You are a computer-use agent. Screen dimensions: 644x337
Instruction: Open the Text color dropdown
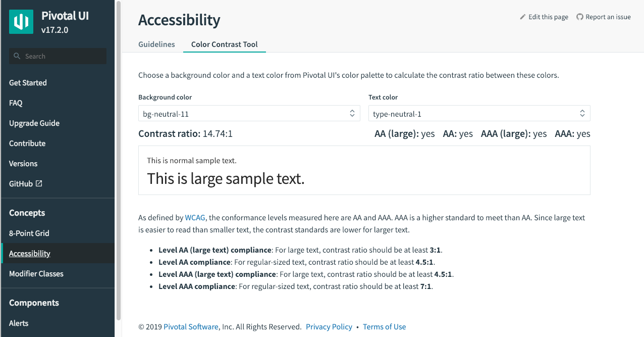click(x=479, y=114)
